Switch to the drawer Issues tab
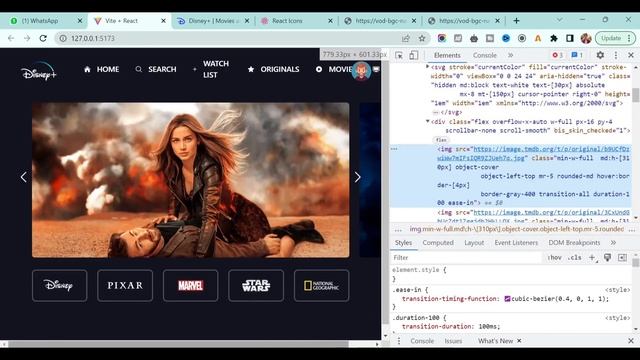 click(x=453, y=341)
